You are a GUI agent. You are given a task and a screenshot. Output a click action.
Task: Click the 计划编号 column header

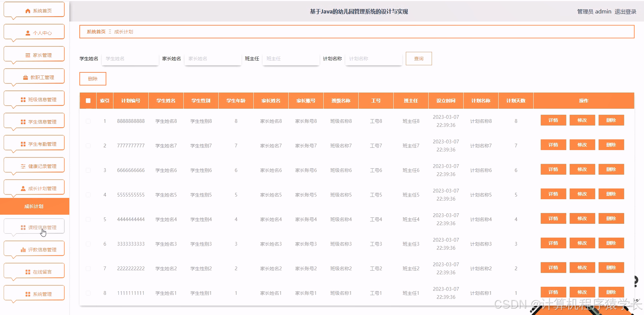131,101
